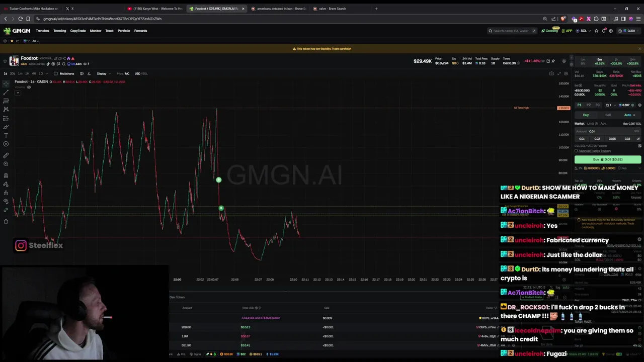Open the Track section
Image resolution: width=644 pixels, height=362 pixels.
(x=109, y=31)
